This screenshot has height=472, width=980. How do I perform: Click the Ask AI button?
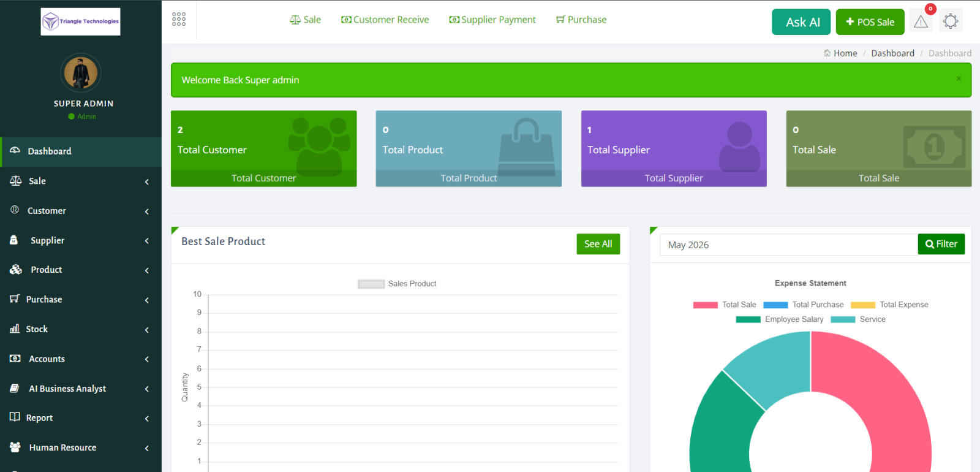point(801,22)
